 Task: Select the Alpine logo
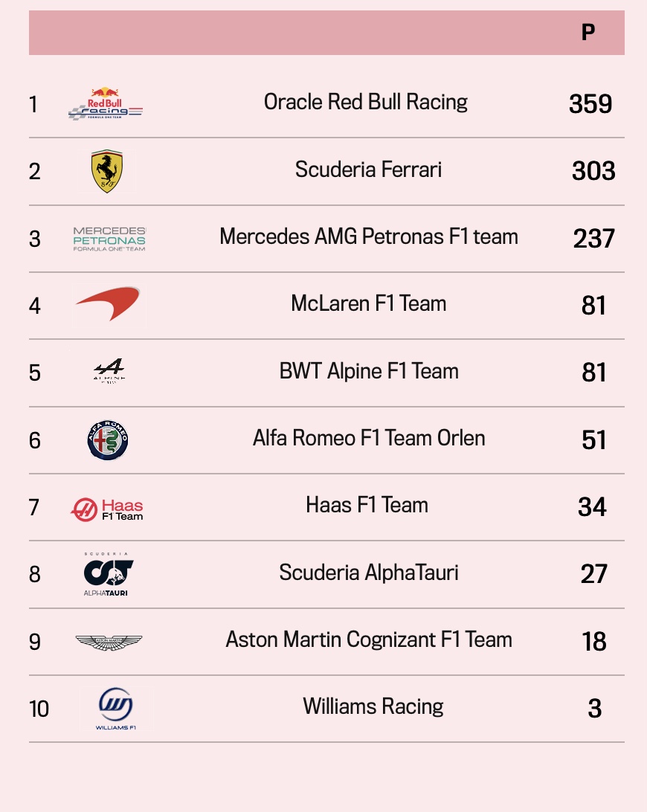(x=109, y=370)
